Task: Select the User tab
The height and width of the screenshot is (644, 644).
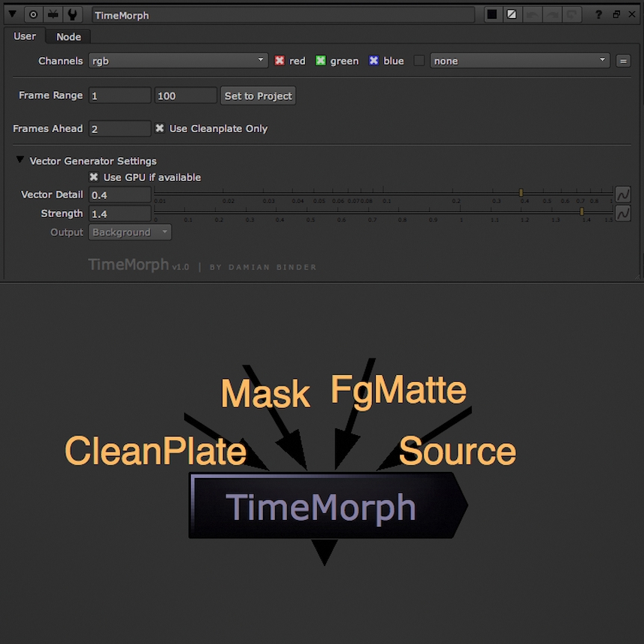Action: (25, 36)
